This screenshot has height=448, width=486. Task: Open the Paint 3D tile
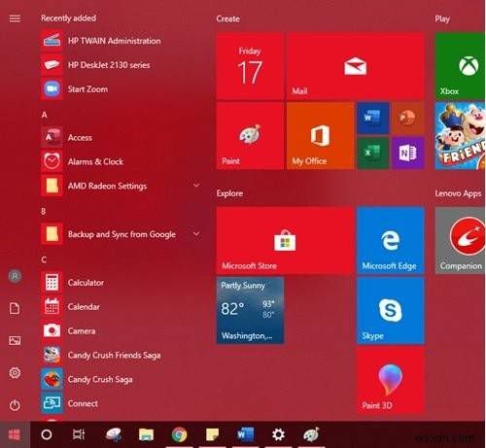tap(391, 380)
